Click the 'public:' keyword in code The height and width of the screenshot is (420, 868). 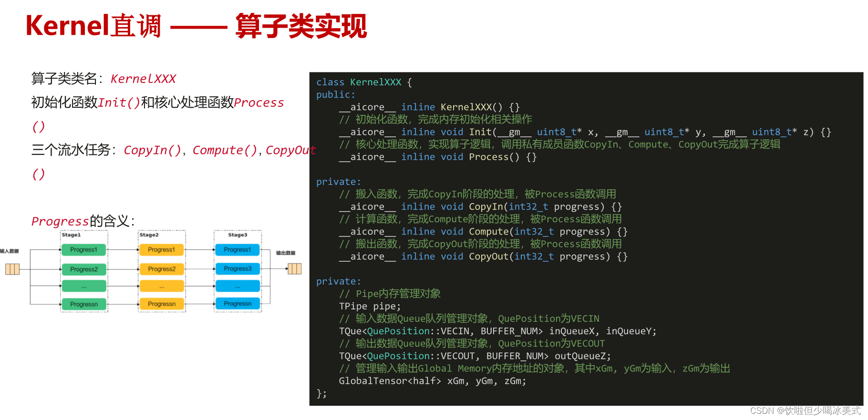pyautogui.click(x=336, y=95)
